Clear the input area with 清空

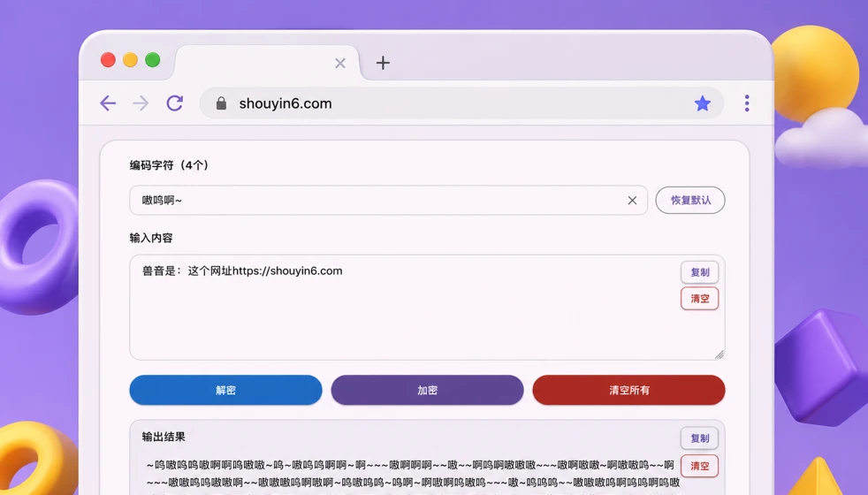pos(700,299)
